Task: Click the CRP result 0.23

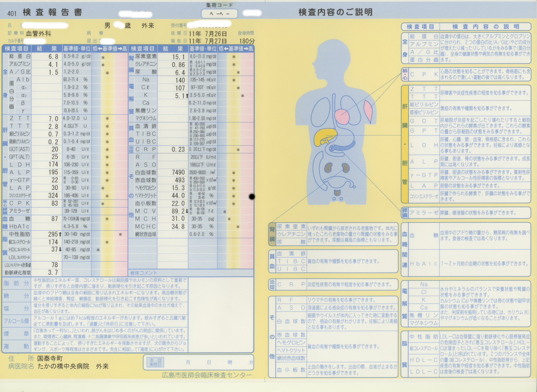Action: [178, 149]
